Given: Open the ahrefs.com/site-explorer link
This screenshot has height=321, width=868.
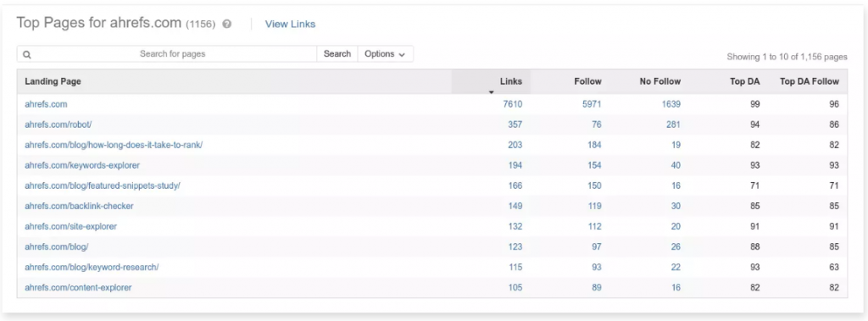Looking at the screenshot, I should [x=71, y=226].
